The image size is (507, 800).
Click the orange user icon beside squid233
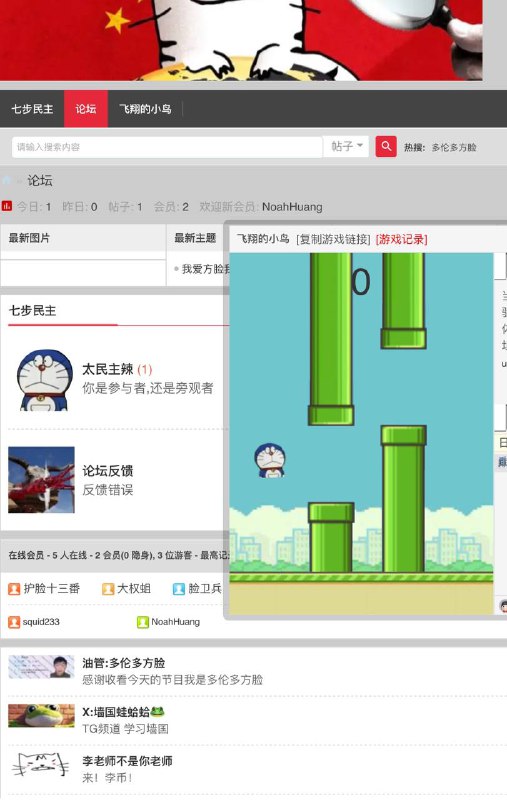[14, 622]
